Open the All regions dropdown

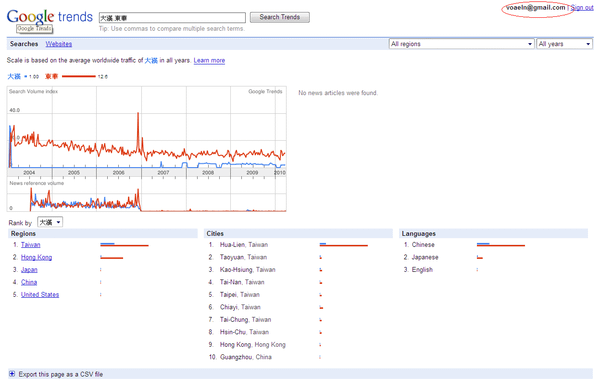pos(461,44)
